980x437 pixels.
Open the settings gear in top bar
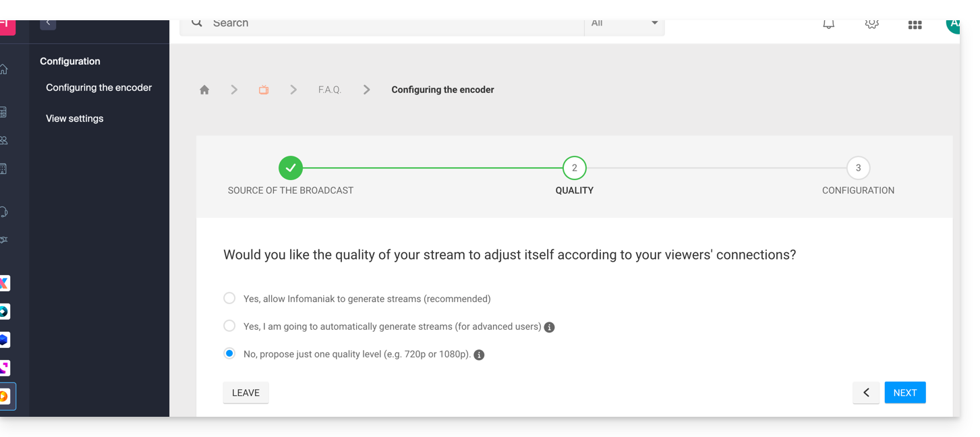[871, 24]
